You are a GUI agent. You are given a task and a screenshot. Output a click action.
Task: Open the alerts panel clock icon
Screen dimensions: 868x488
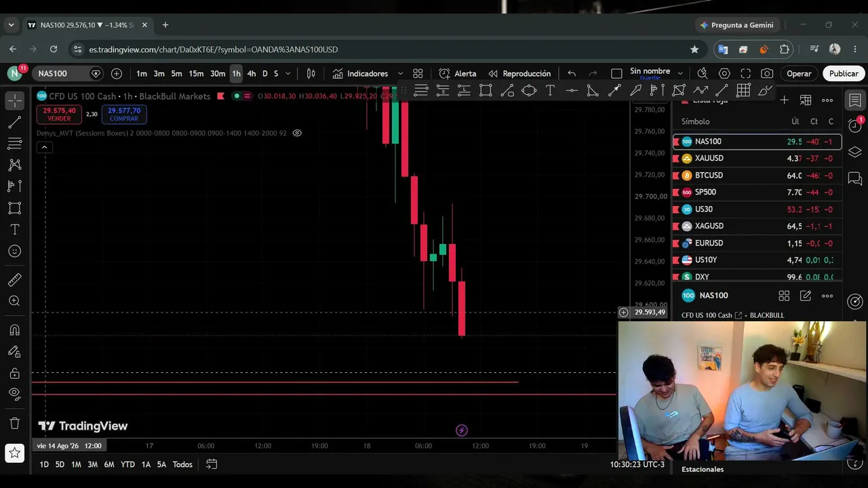click(x=855, y=126)
